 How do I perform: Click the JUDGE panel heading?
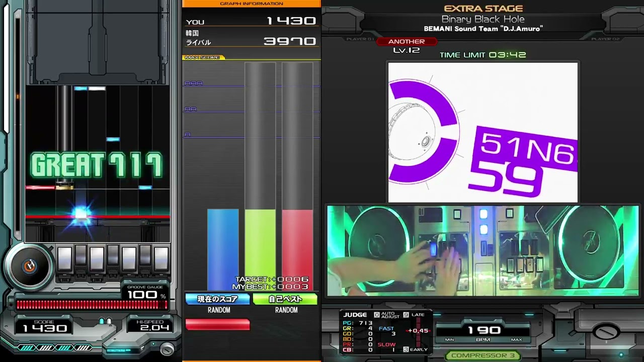click(355, 315)
